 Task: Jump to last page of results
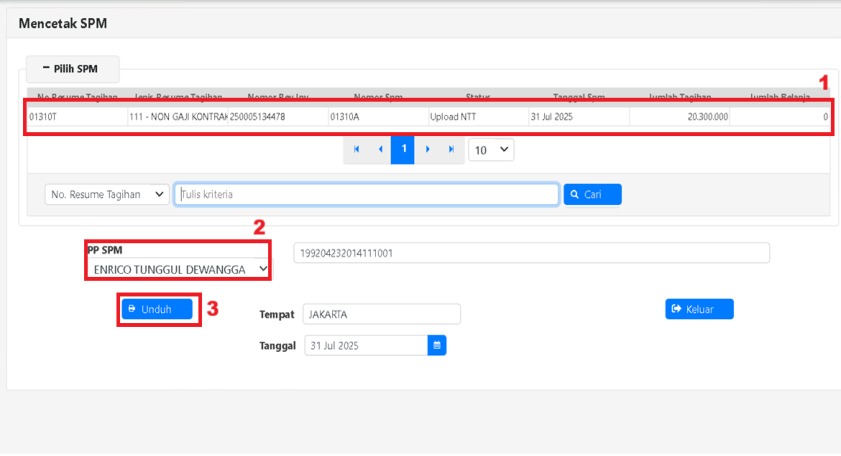point(451,150)
